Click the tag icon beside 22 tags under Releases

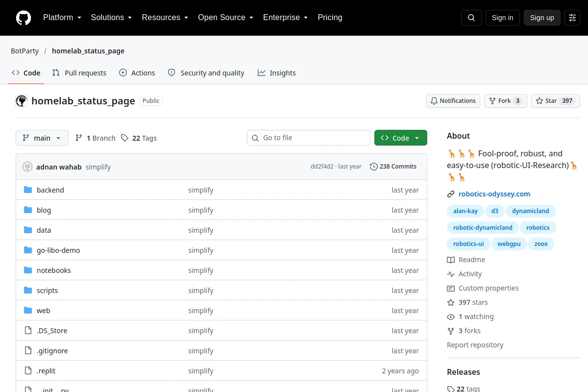click(451, 389)
